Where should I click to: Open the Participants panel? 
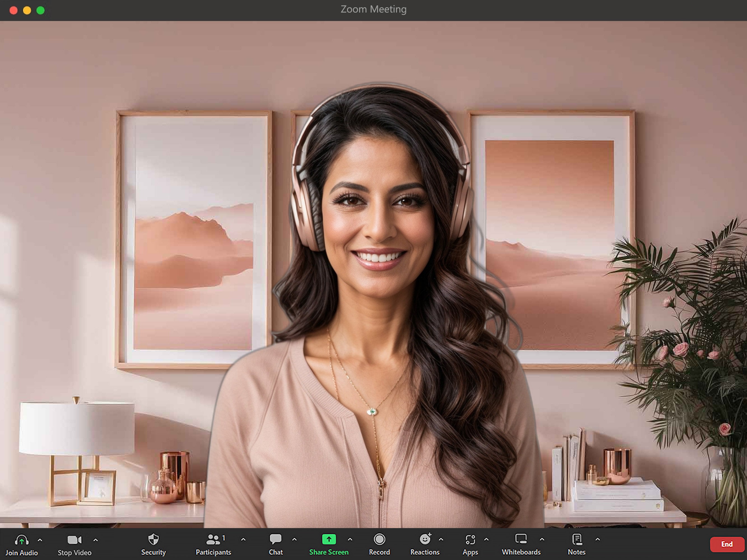pos(213,539)
